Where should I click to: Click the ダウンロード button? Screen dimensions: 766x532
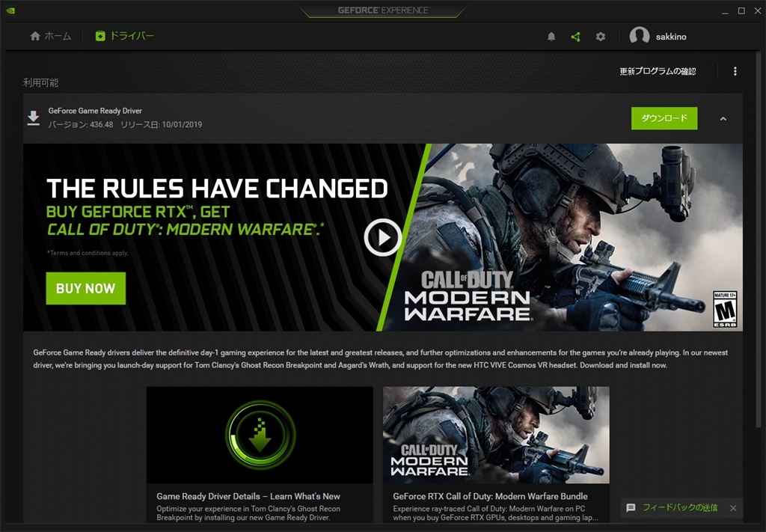pyautogui.click(x=664, y=118)
